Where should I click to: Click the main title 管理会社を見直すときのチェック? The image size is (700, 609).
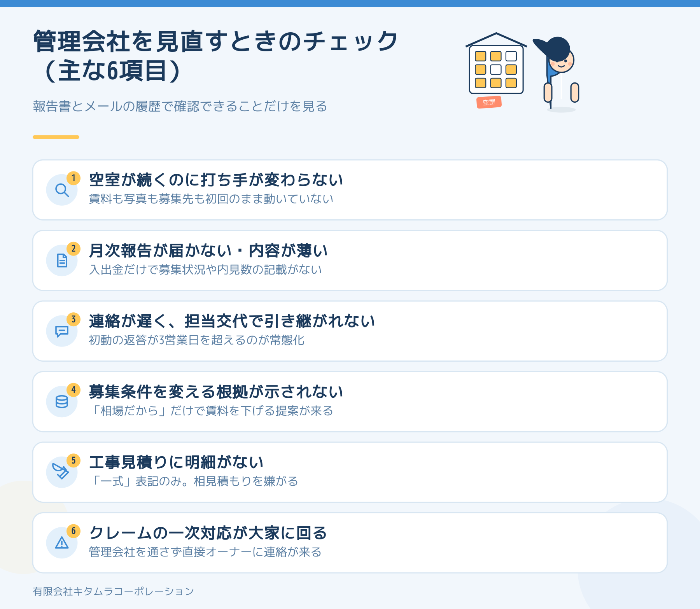[216, 41]
